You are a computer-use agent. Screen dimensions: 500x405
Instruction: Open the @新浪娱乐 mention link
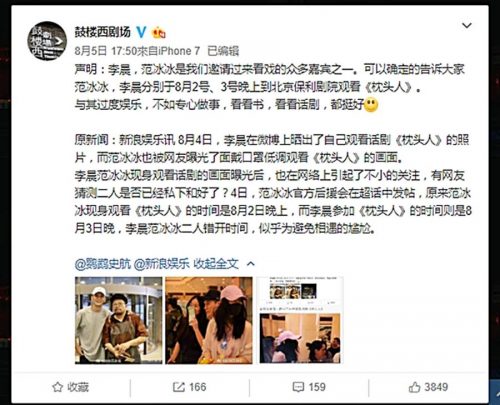(162, 264)
